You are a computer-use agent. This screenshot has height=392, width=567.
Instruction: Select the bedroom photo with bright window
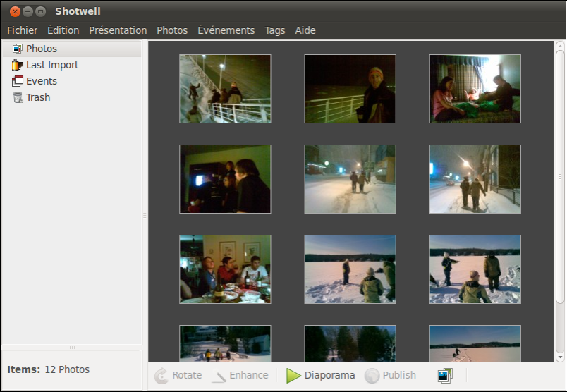tap(475, 89)
